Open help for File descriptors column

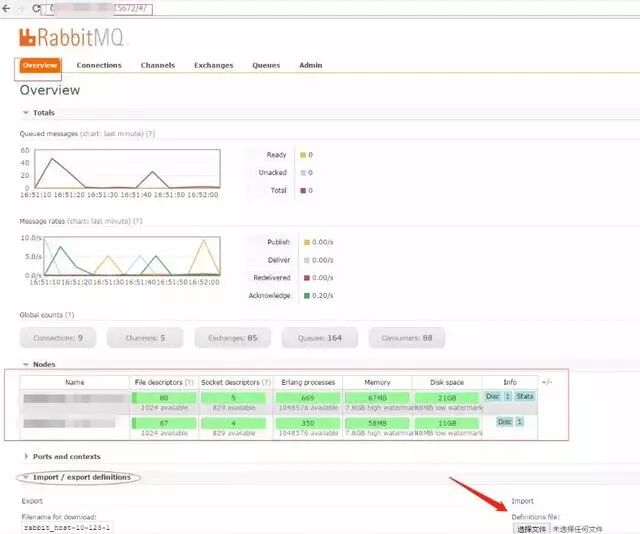pos(189,383)
